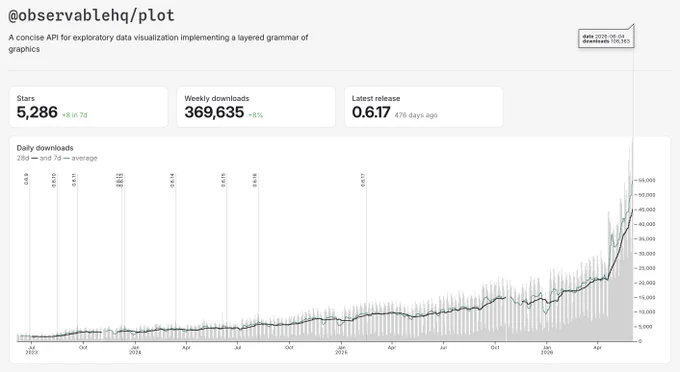Click the 55,000 y-axis tick label
The width and height of the screenshot is (680, 372).
pos(647,180)
